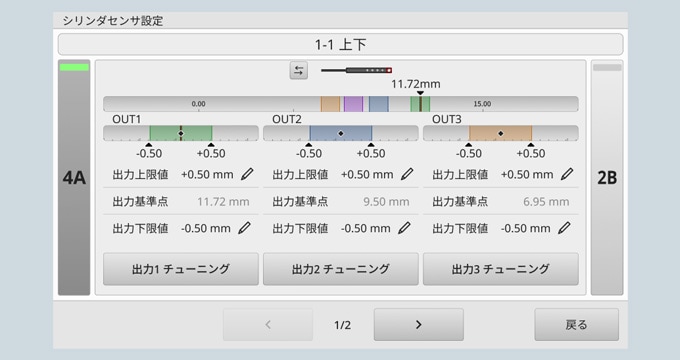Click the blue zone on main position bar
The height and width of the screenshot is (360, 680).
click(379, 104)
